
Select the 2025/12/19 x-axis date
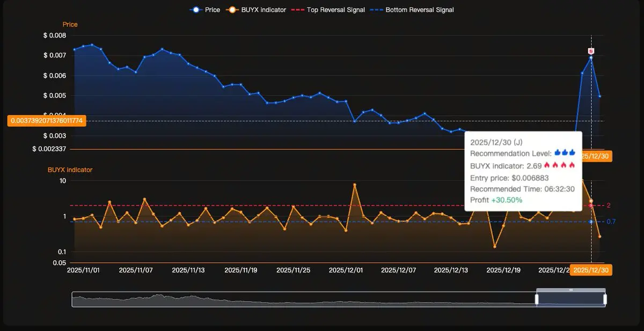coord(503,270)
